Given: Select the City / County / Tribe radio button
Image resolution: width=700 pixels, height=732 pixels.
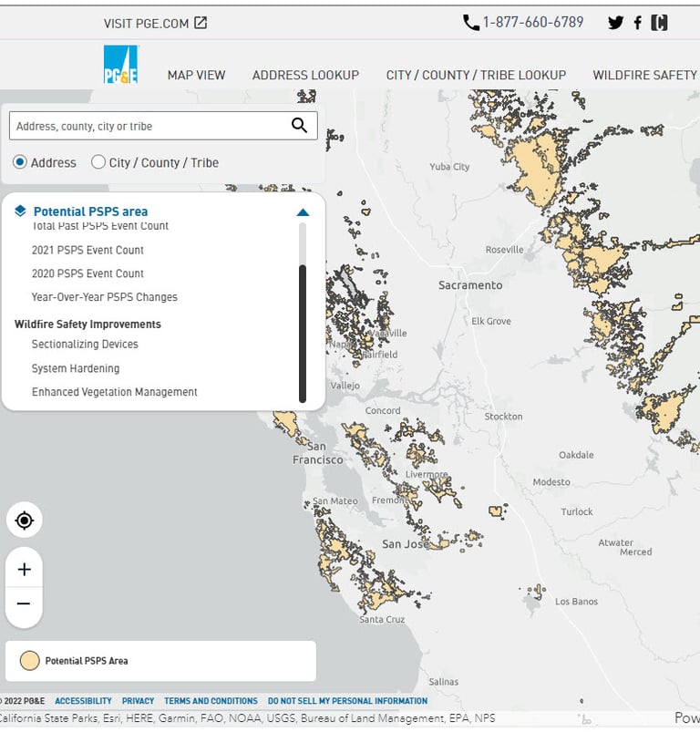Looking at the screenshot, I should 98,162.
